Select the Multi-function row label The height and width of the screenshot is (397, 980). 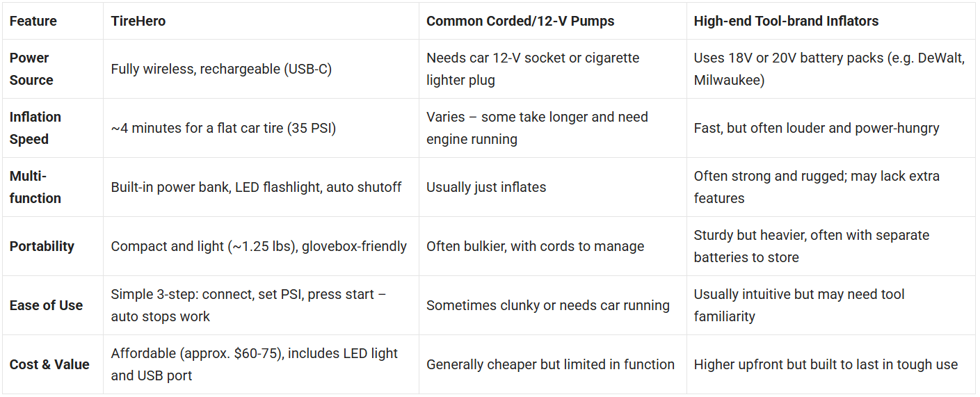[x=35, y=187]
